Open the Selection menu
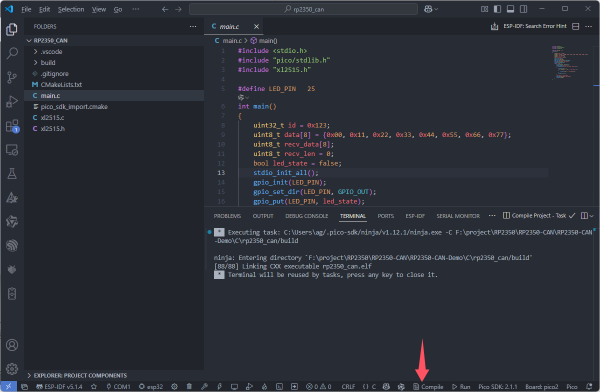600x392 pixels. [71, 9]
